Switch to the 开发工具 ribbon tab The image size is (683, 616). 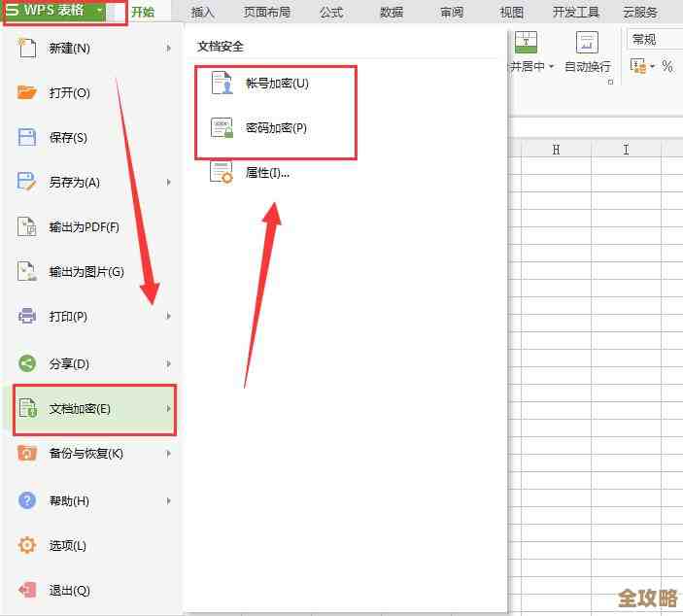tap(575, 12)
